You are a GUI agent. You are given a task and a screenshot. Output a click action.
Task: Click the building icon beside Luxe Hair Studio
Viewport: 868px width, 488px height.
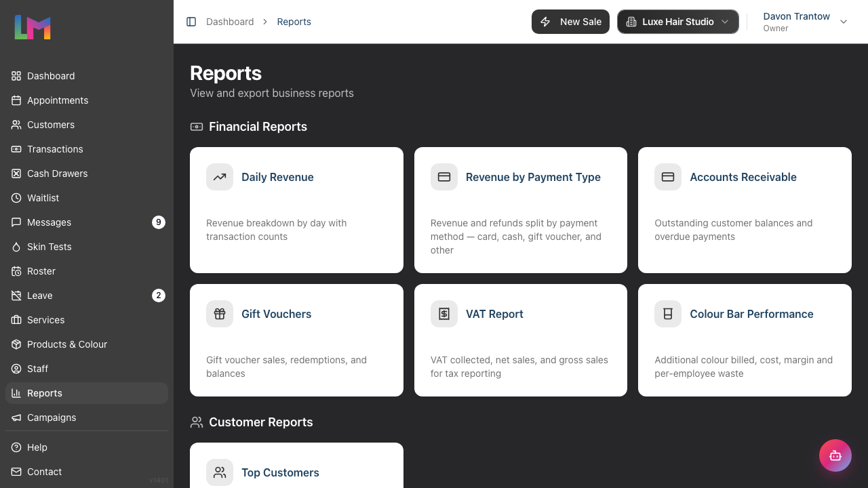(x=631, y=22)
